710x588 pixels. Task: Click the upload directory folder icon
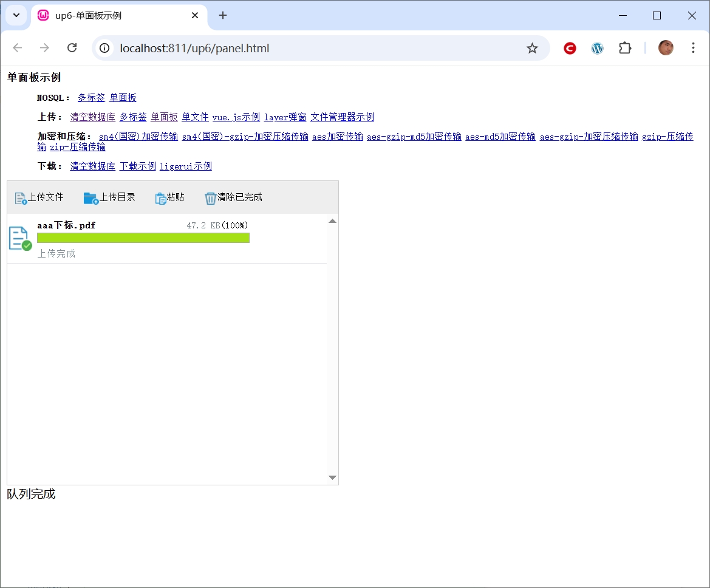(90, 198)
